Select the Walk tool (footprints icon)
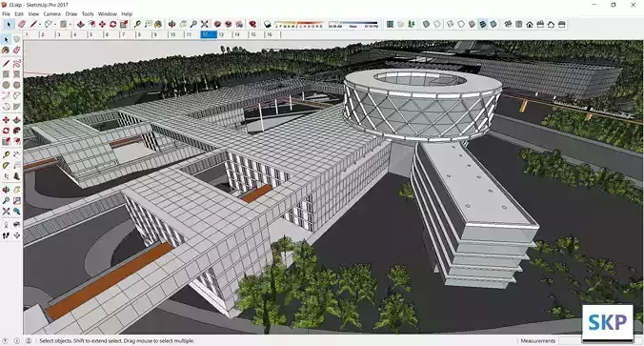Screen dimensions: 644x346 pyautogui.click(x=6, y=235)
